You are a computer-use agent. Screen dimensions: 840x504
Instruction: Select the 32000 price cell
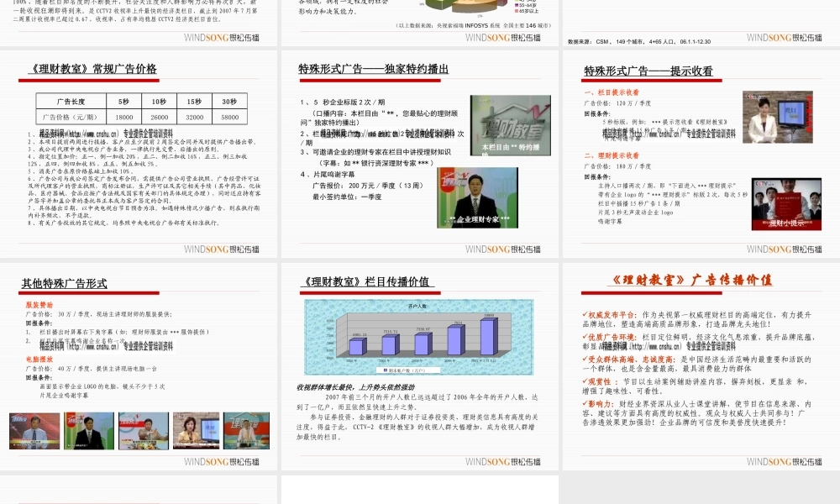point(195,117)
